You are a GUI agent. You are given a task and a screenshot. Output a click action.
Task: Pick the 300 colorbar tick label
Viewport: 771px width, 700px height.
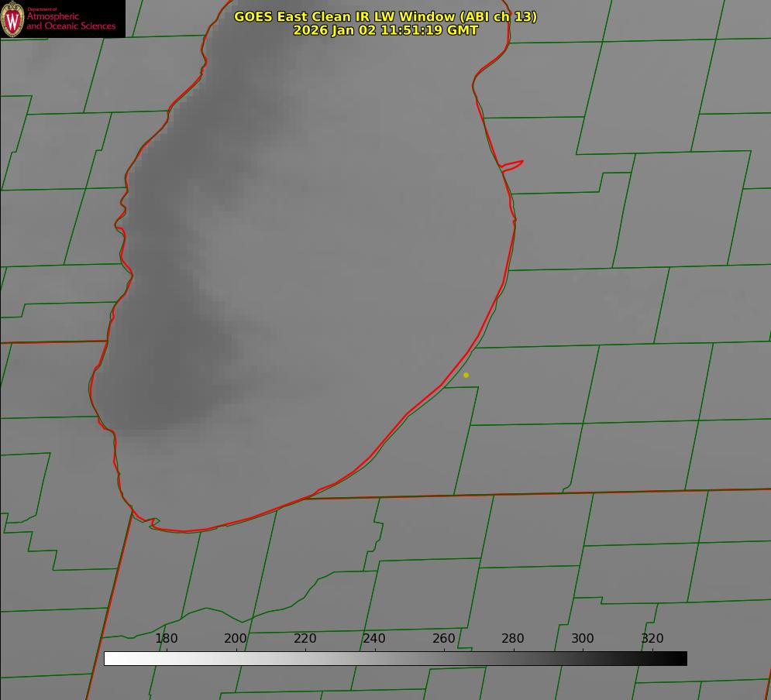pyautogui.click(x=582, y=638)
